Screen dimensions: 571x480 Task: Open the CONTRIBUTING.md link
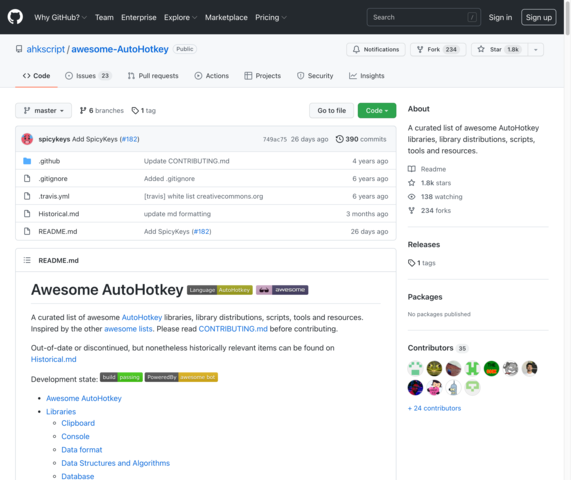click(233, 328)
